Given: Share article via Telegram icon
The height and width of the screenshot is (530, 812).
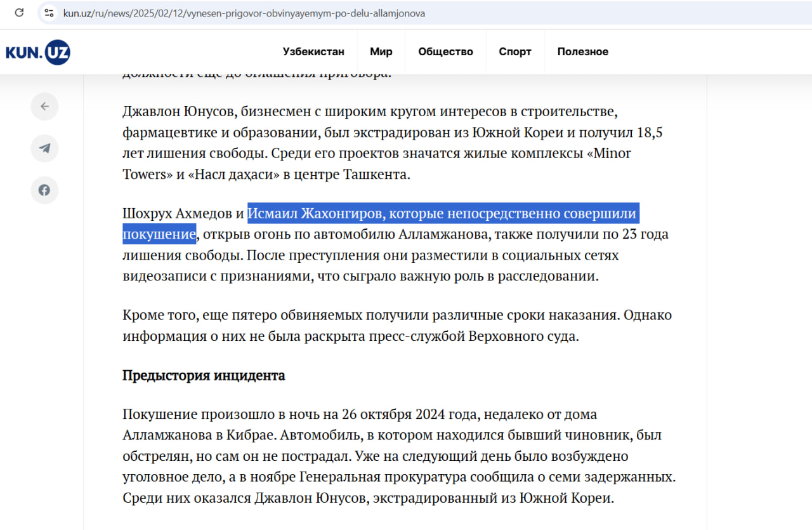Looking at the screenshot, I should click(x=44, y=149).
